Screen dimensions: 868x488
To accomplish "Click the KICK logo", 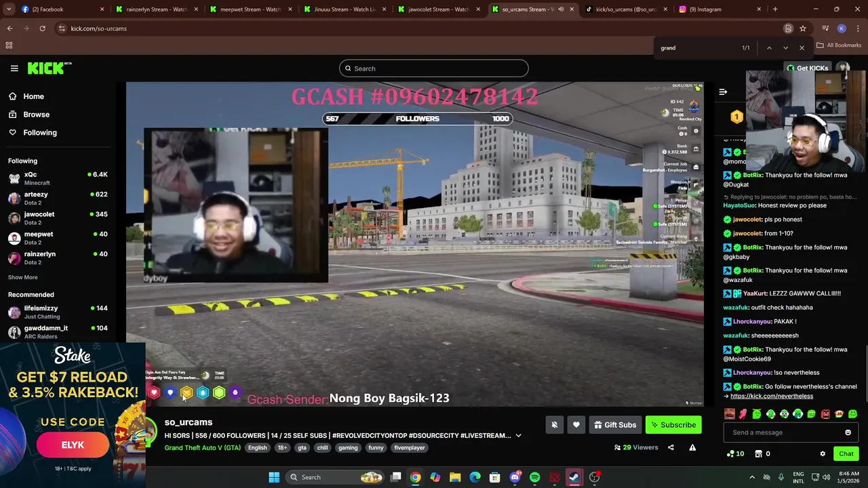I will point(50,68).
